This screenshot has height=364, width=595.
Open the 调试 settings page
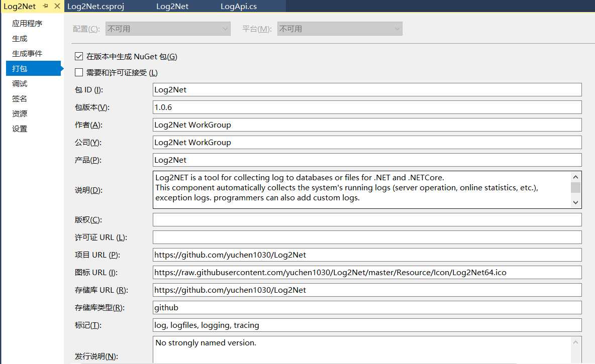(20, 83)
